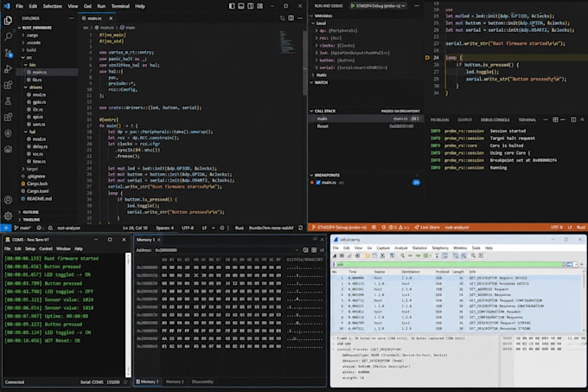The height and width of the screenshot is (392, 588).
Task: Collapse the RUST_FIRMWARE root folder
Action: coord(20,28)
